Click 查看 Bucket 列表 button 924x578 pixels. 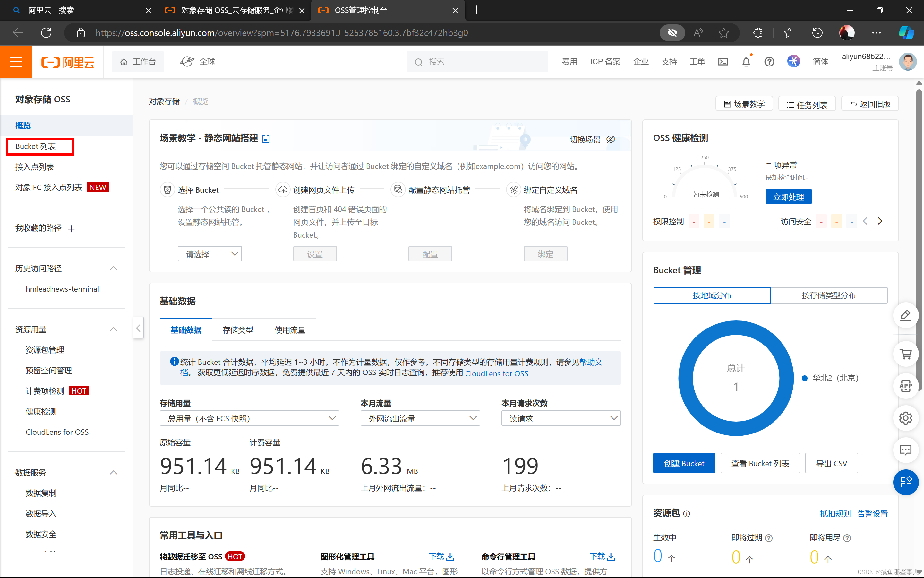pyautogui.click(x=760, y=463)
